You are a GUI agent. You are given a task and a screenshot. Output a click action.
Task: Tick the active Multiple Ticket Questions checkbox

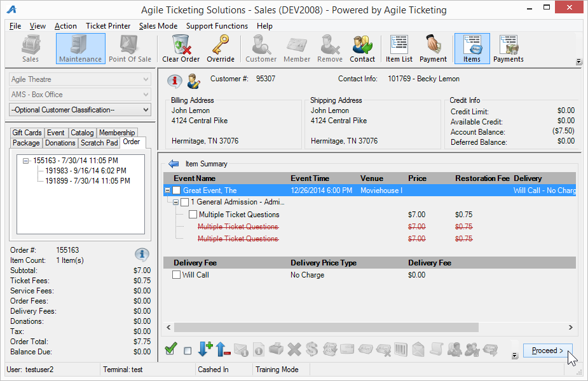[193, 214]
